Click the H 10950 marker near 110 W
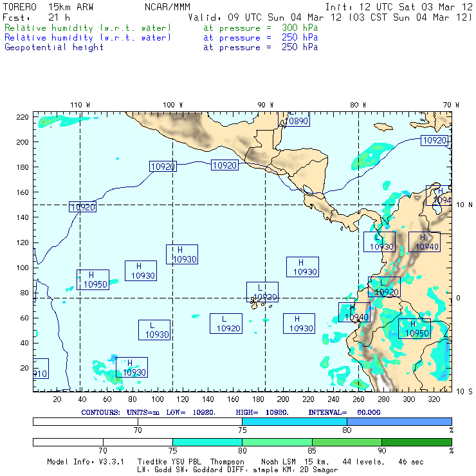Image resolution: width=476 pixels, height=476 pixels. click(x=93, y=280)
